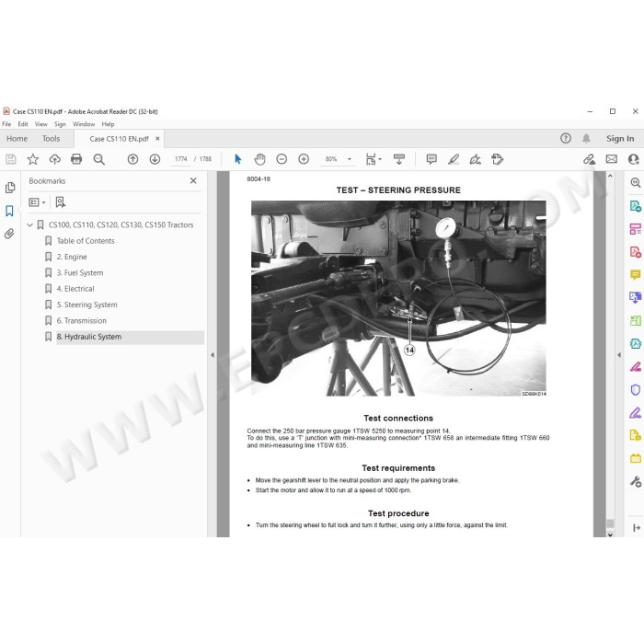The image size is (644, 644).
Task: Open the zoom percentage dropdown
Action: coord(350,159)
